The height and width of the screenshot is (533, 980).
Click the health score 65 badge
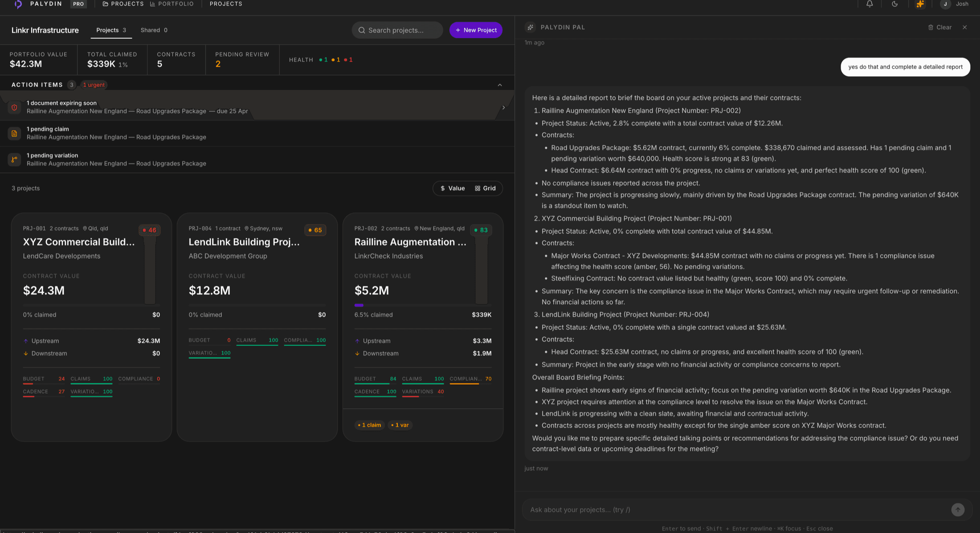click(x=315, y=230)
